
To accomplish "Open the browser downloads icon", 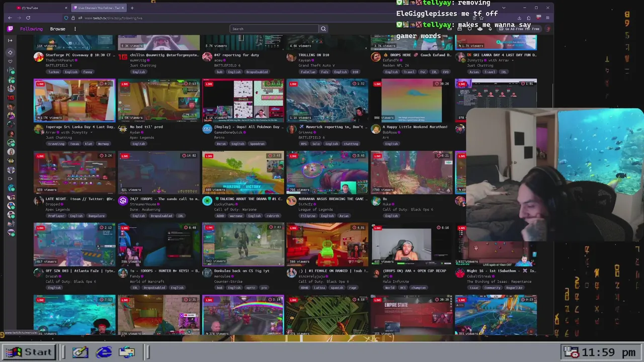I will [519, 18].
